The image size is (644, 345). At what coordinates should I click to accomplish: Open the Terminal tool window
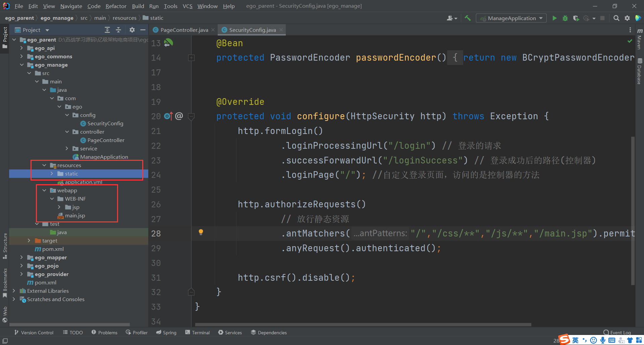pos(197,332)
